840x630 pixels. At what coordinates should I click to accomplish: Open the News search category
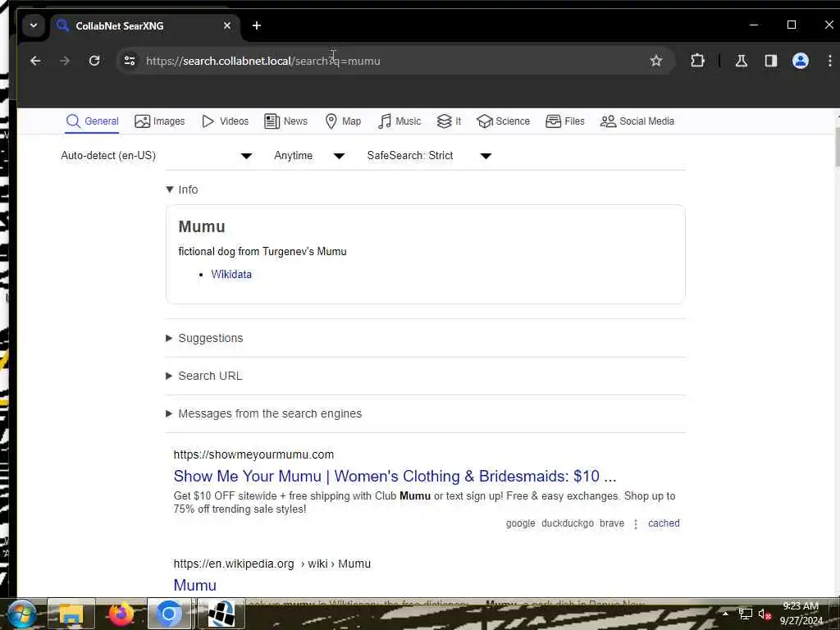pos(286,121)
